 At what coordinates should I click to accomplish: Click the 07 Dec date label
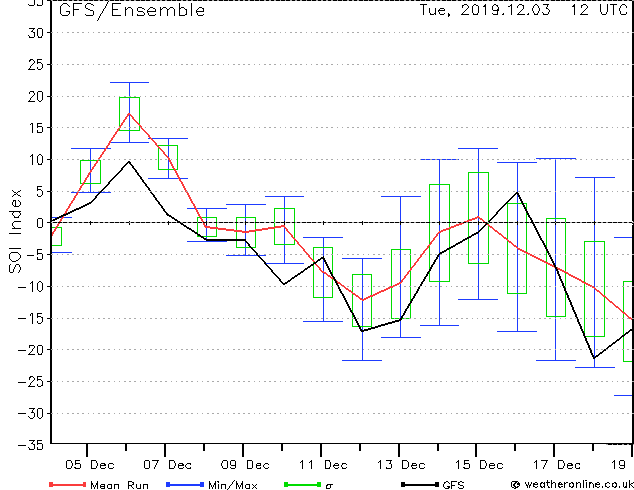(x=167, y=465)
